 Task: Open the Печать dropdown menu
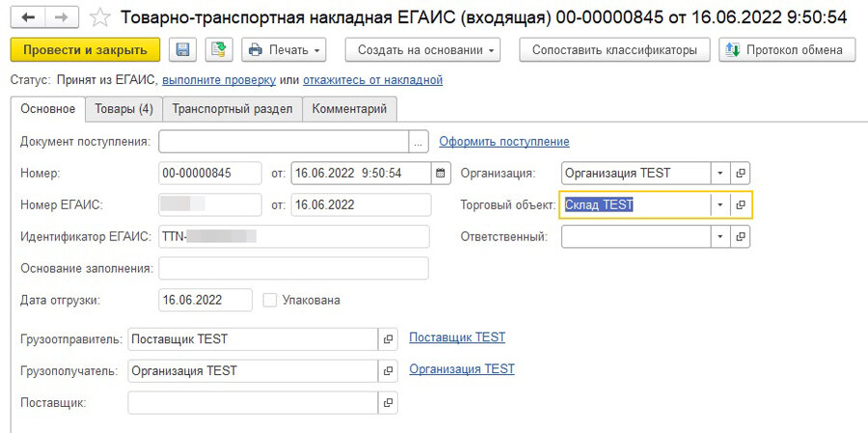(284, 50)
